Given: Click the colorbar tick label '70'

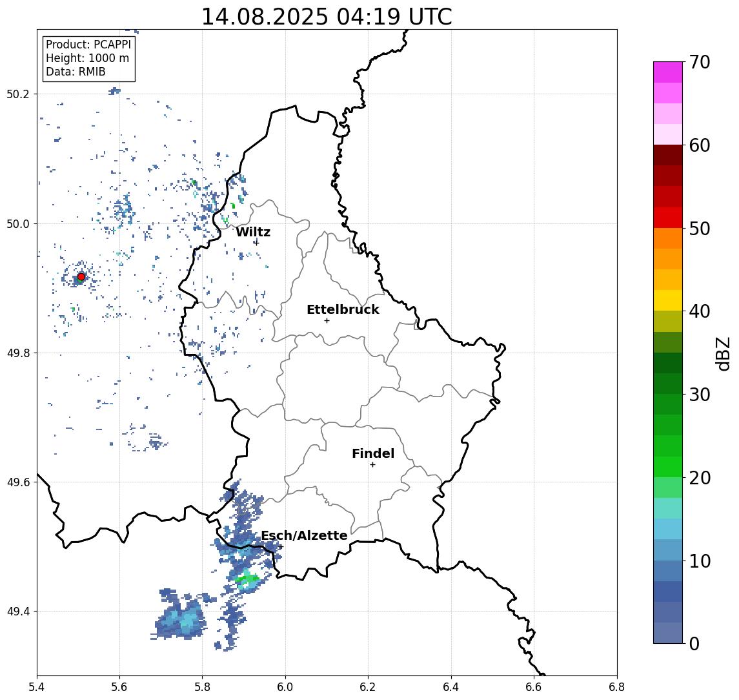Looking at the screenshot, I should click(x=700, y=62).
